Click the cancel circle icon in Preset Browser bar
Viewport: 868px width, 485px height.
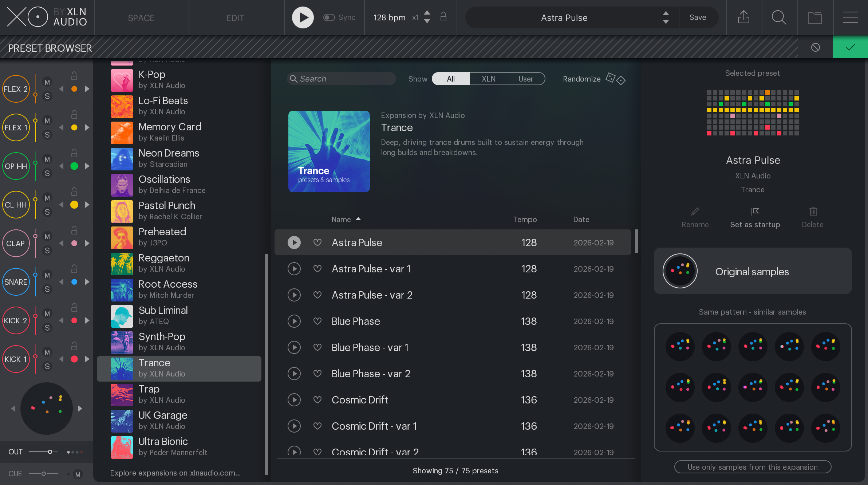click(x=816, y=47)
